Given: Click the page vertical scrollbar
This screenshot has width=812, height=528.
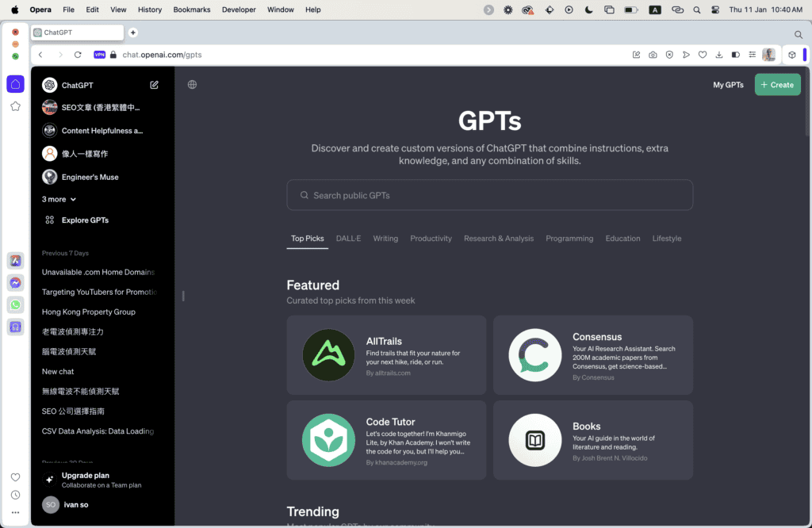Looking at the screenshot, I should (808, 104).
